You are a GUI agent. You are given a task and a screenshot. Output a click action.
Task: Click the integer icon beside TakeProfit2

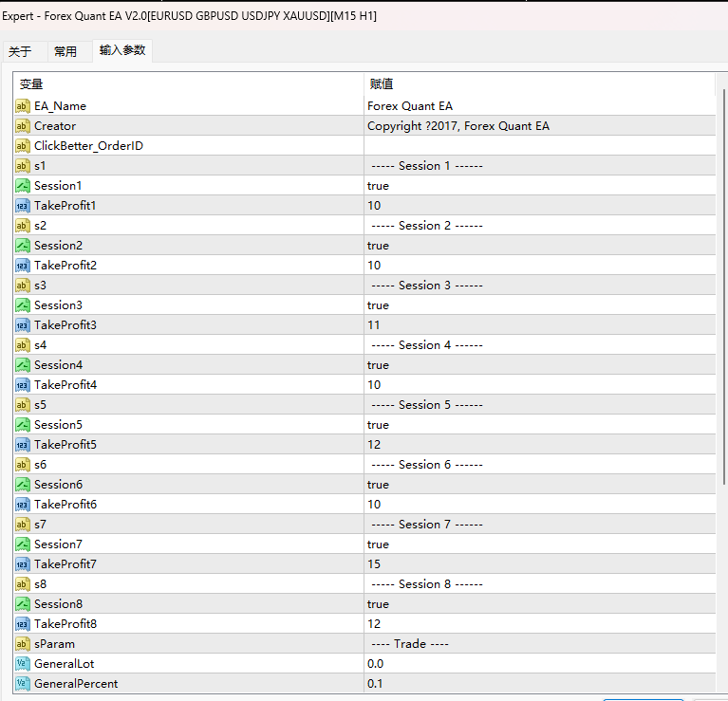pyautogui.click(x=22, y=266)
